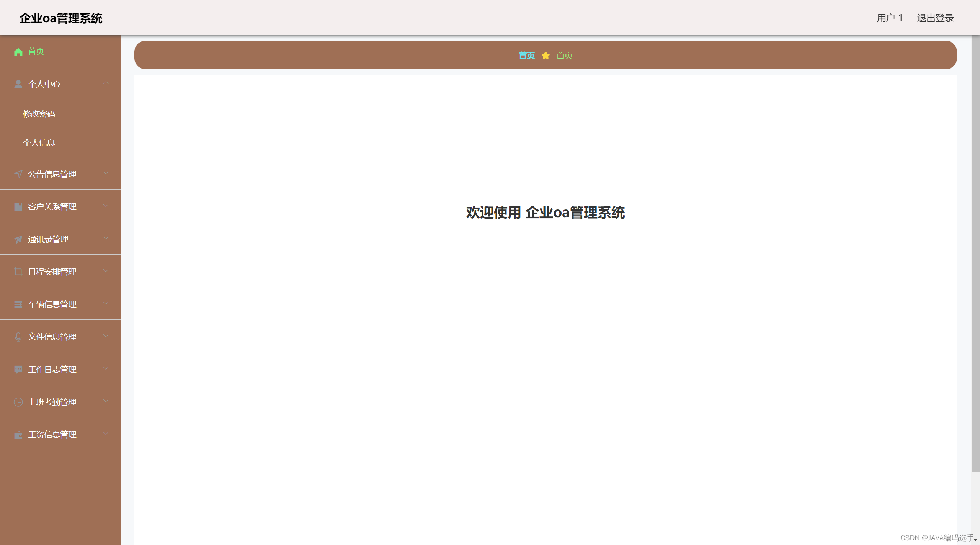
Task: Click the microphone icon beside 文件信息管理
Action: point(18,337)
